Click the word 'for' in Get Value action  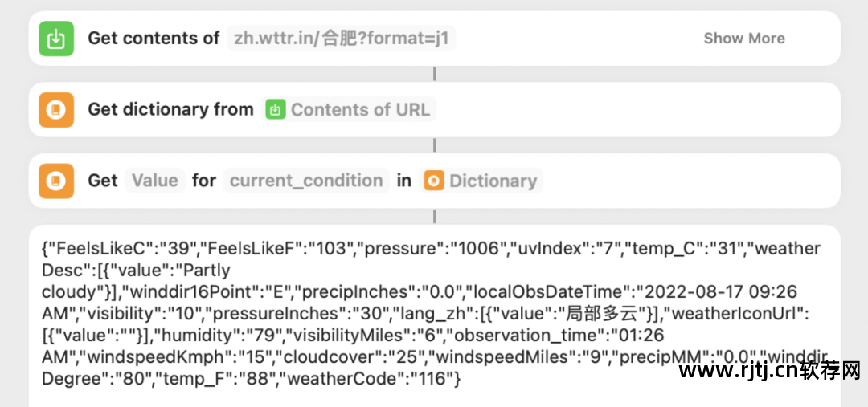coord(203,181)
